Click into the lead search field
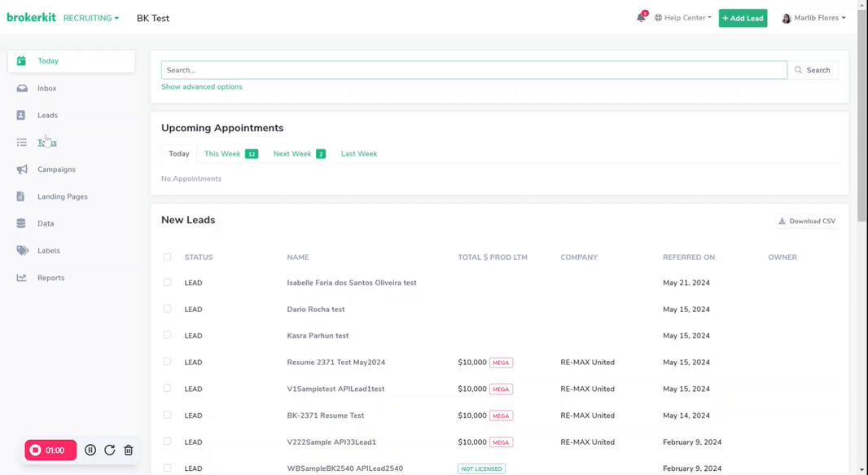The width and height of the screenshot is (868, 475). tap(474, 70)
